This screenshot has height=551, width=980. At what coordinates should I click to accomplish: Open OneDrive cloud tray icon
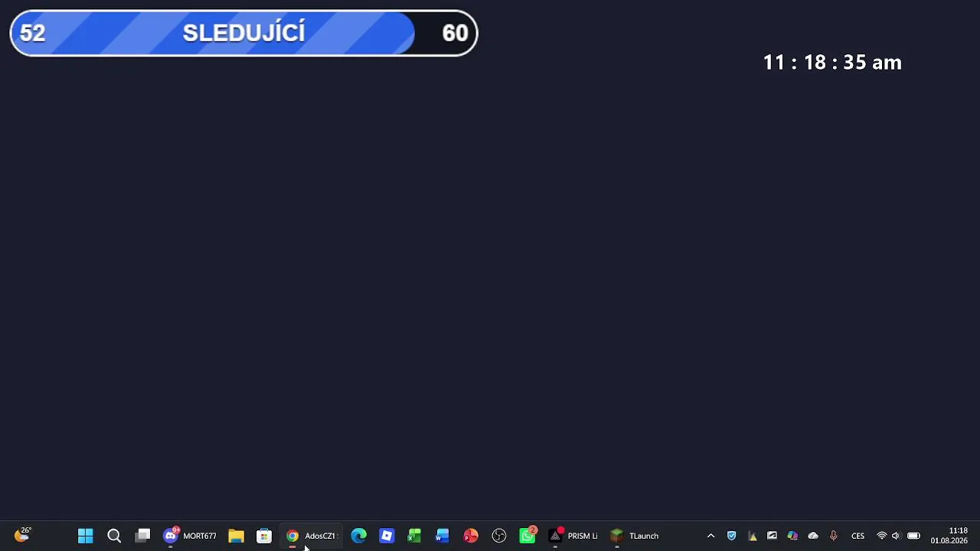(x=813, y=536)
